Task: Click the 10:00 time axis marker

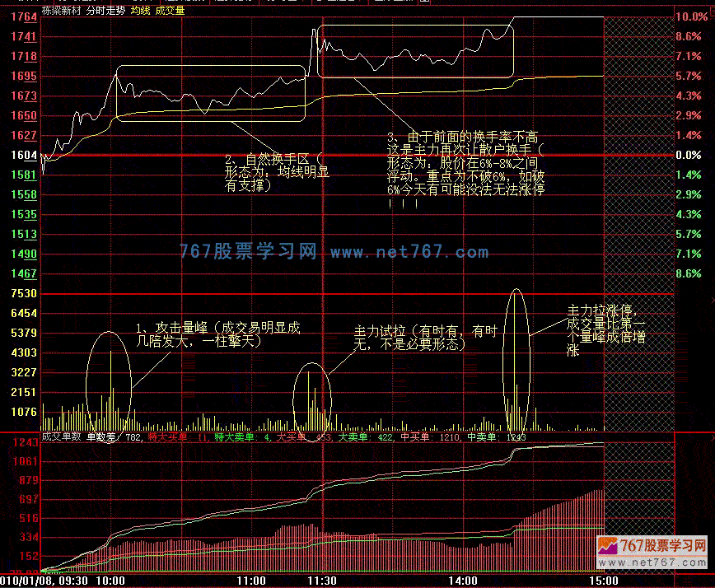Action: 110,581
